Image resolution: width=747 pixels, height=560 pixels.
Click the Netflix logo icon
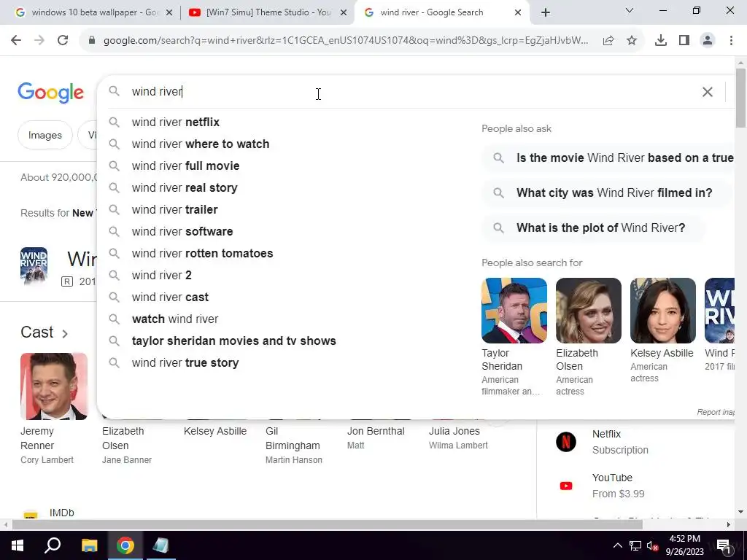pos(566,442)
